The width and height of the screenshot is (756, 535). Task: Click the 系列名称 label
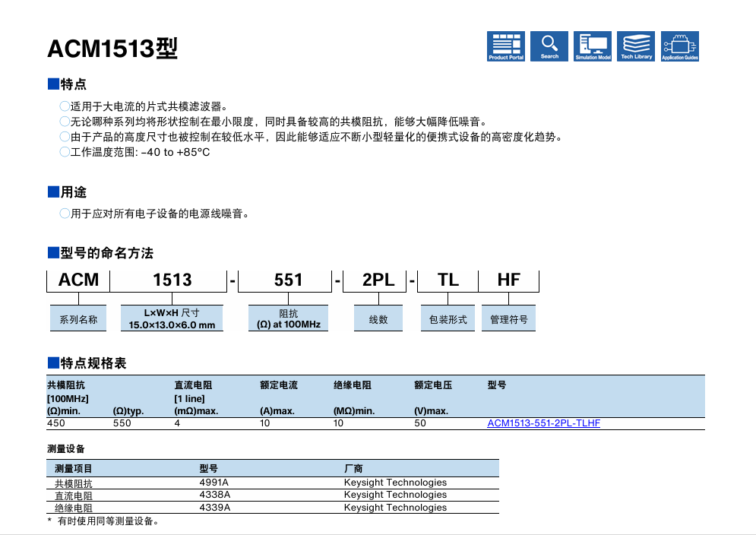[78, 318]
